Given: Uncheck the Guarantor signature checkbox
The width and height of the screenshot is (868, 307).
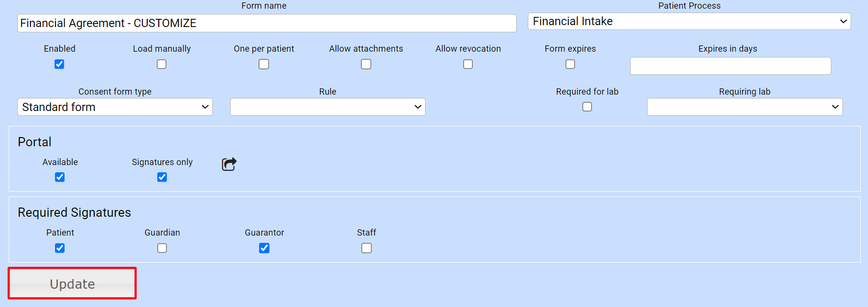Looking at the screenshot, I should tap(264, 248).
